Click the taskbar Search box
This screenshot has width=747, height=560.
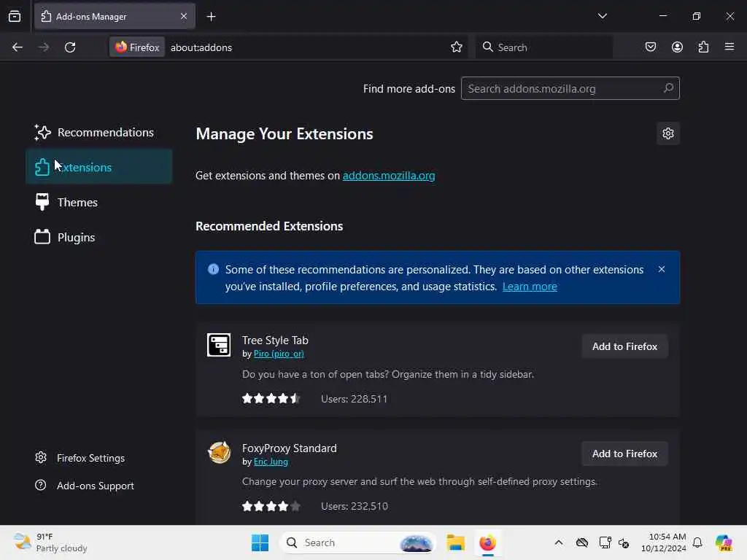(357, 542)
